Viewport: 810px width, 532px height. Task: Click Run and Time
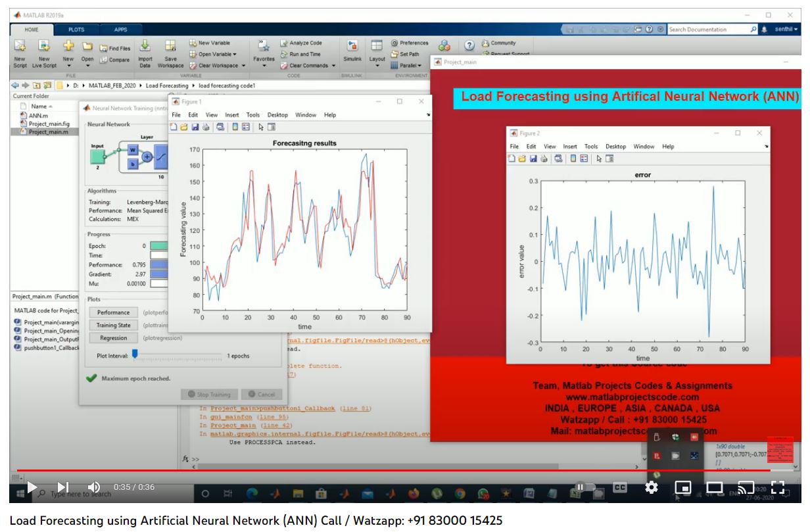pyautogui.click(x=300, y=54)
